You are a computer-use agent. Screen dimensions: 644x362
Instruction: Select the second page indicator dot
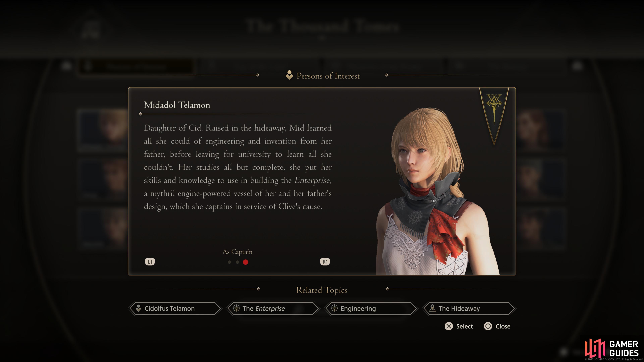(237, 262)
